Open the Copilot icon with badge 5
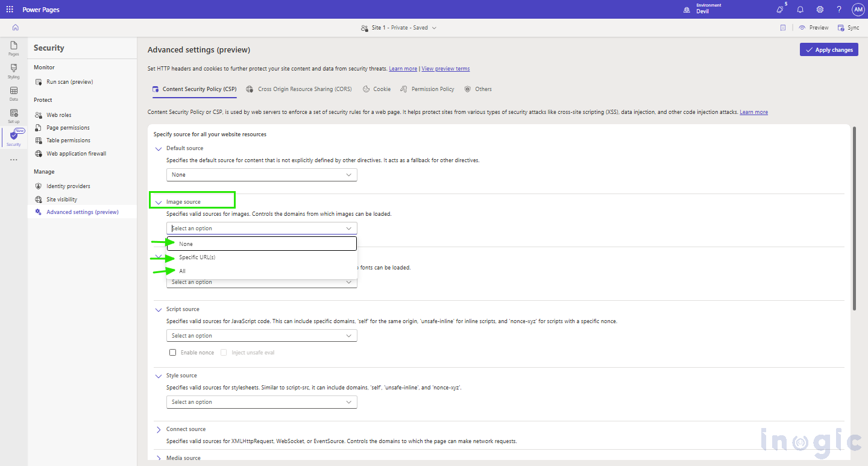 (x=780, y=10)
